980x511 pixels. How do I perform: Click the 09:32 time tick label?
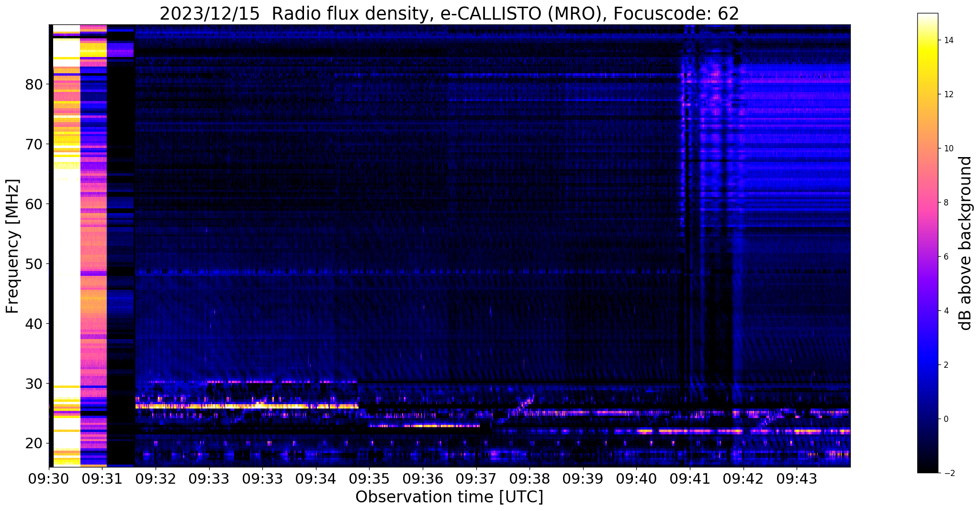[x=156, y=478]
